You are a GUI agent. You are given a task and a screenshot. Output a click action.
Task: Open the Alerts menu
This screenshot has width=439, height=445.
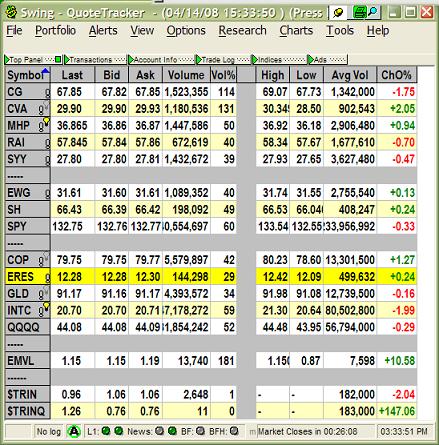(103, 31)
